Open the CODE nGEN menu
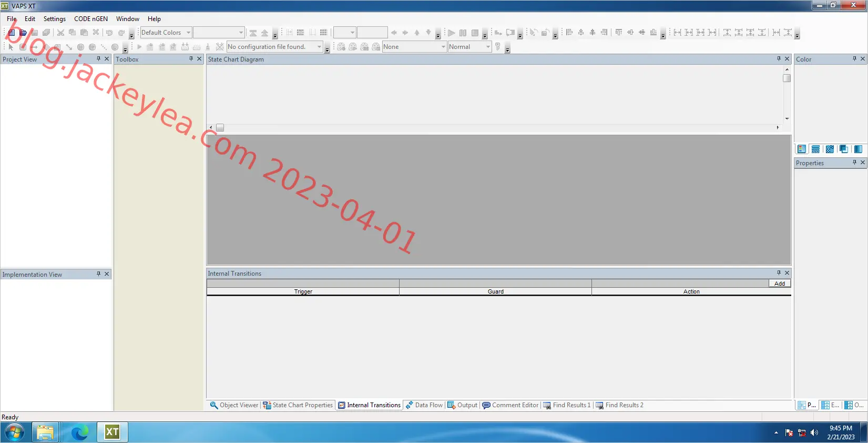Viewport: 868px width, 443px height. click(x=91, y=19)
